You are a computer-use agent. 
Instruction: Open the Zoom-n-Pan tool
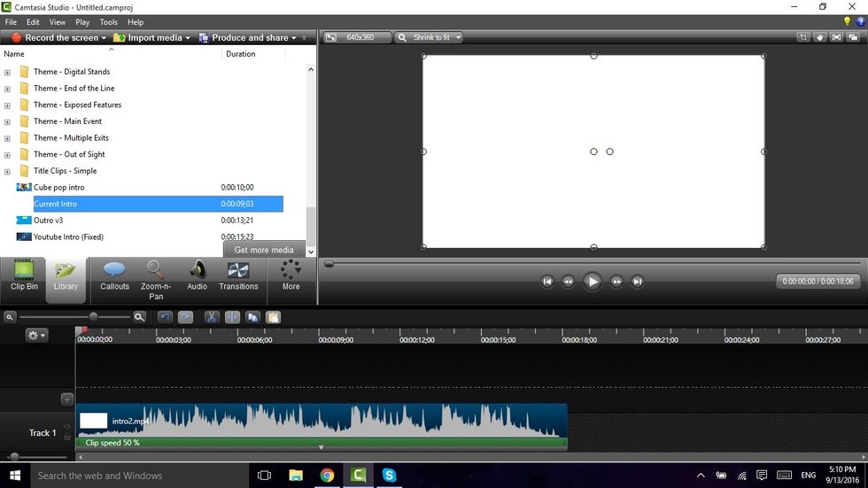pyautogui.click(x=156, y=277)
